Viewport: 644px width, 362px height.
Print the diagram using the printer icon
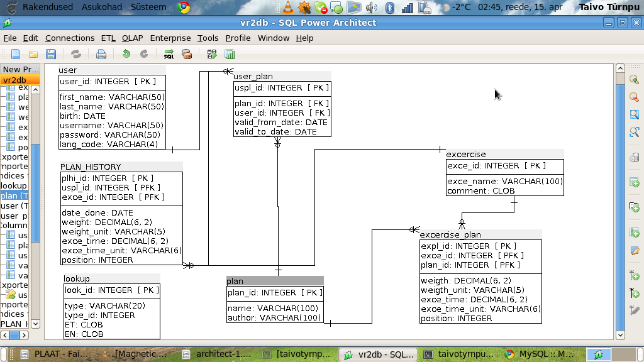pyautogui.click(x=101, y=54)
